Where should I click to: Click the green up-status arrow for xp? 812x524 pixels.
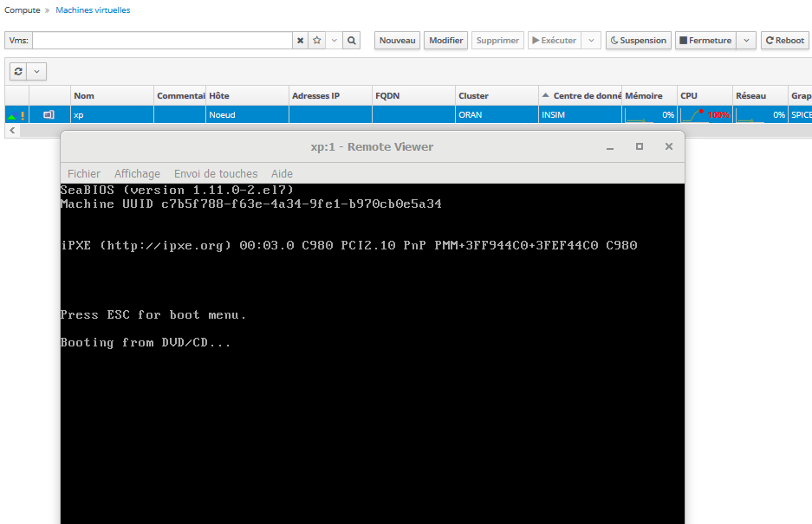click(x=11, y=115)
